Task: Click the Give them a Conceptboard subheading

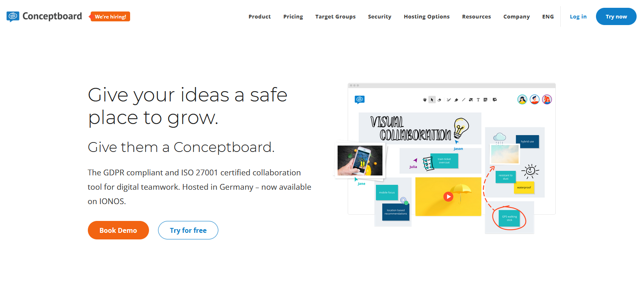Action: (x=181, y=147)
